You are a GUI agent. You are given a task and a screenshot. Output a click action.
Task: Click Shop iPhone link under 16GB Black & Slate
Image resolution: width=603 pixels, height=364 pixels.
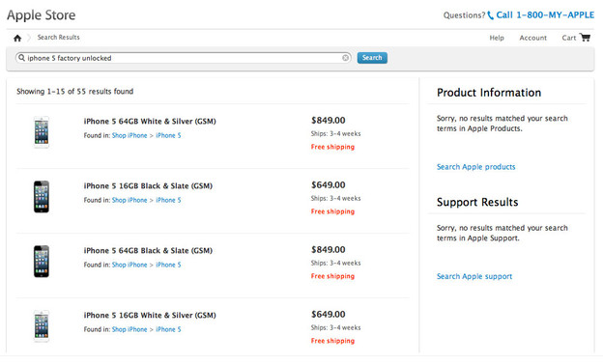129,200
